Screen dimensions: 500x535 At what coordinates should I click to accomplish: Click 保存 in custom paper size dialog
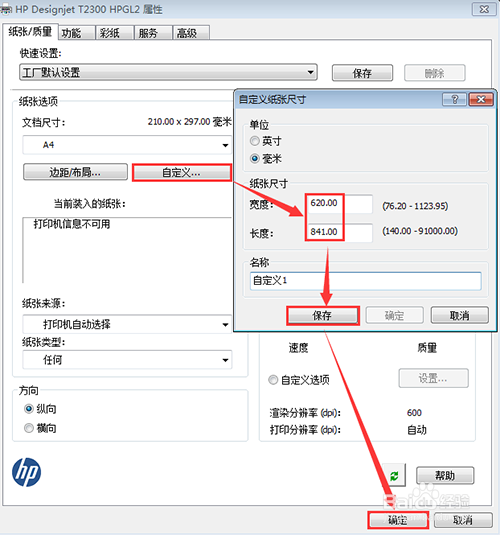(323, 316)
